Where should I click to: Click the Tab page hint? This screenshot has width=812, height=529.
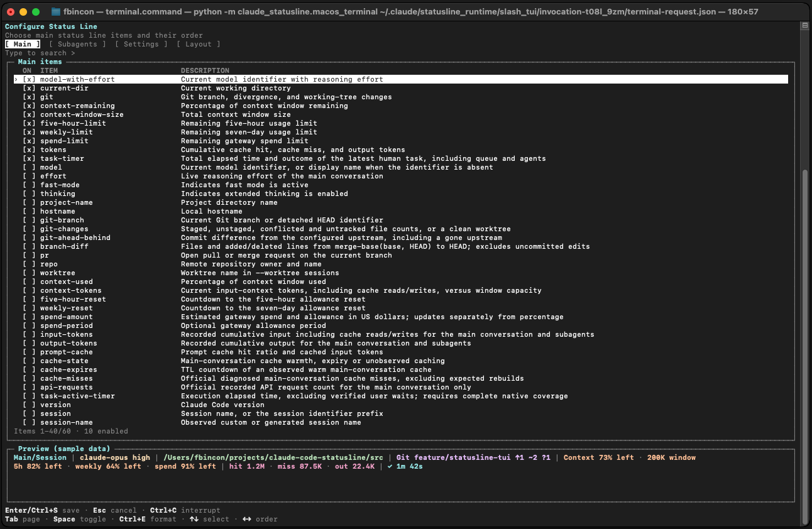click(23, 520)
